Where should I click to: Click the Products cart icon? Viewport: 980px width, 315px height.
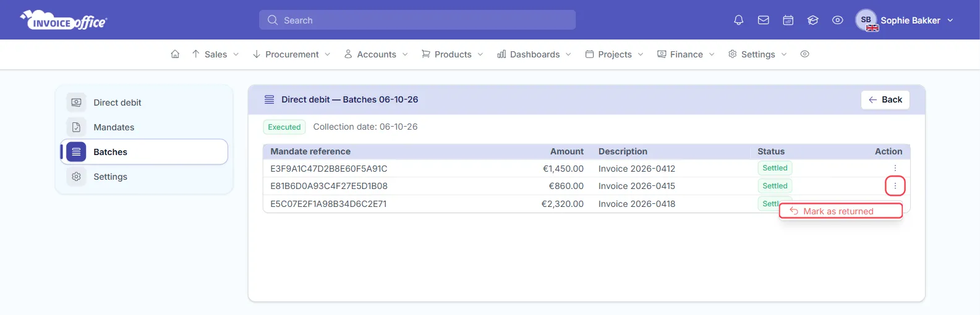click(426, 54)
